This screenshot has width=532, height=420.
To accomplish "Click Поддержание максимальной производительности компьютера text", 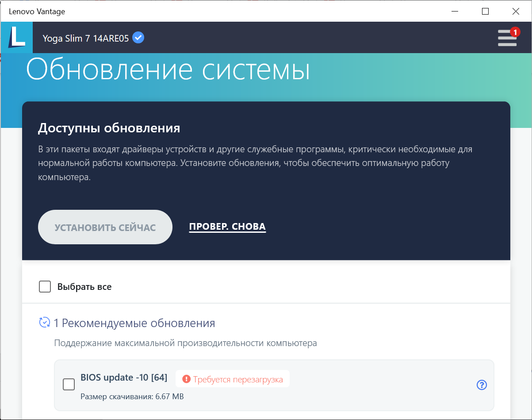I will 186,343.
